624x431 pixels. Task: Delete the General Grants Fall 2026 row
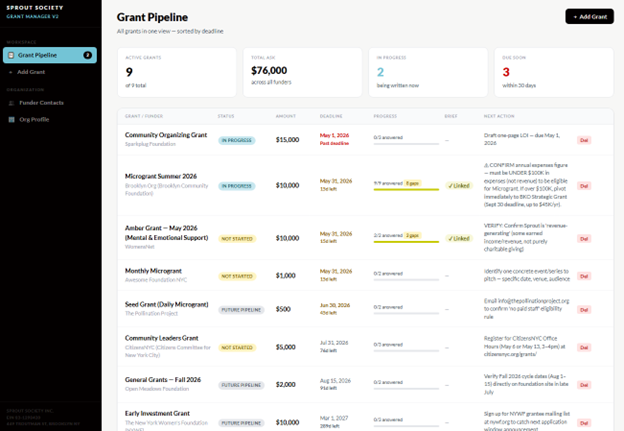pyautogui.click(x=584, y=385)
